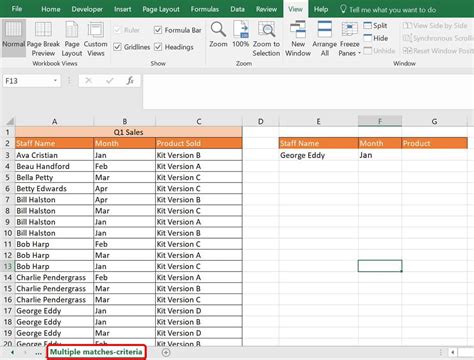Select the Q1 Sales title cell
Viewport: 474px width, 360px height.
[129, 132]
